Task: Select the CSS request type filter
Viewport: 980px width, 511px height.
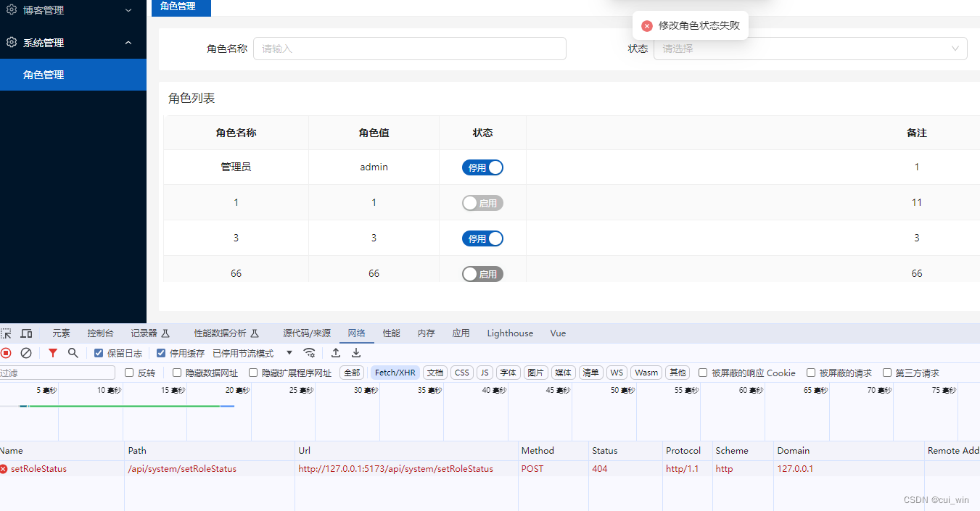Action: (462, 373)
